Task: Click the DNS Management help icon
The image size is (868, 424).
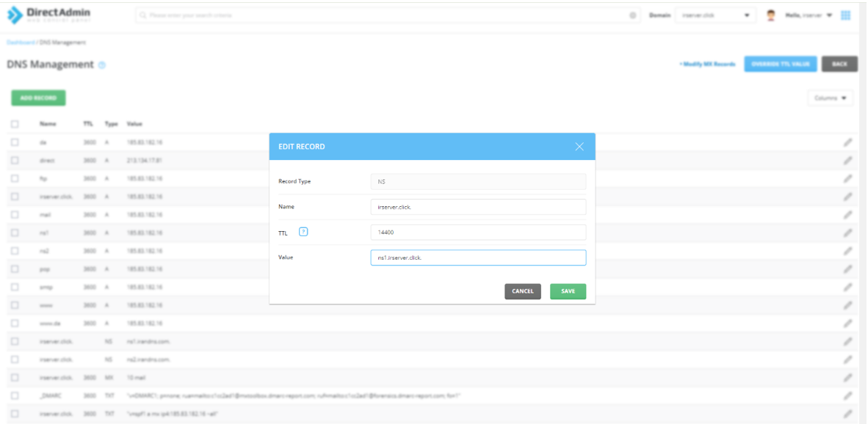Action: pyautogui.click(x=102, y=65)
